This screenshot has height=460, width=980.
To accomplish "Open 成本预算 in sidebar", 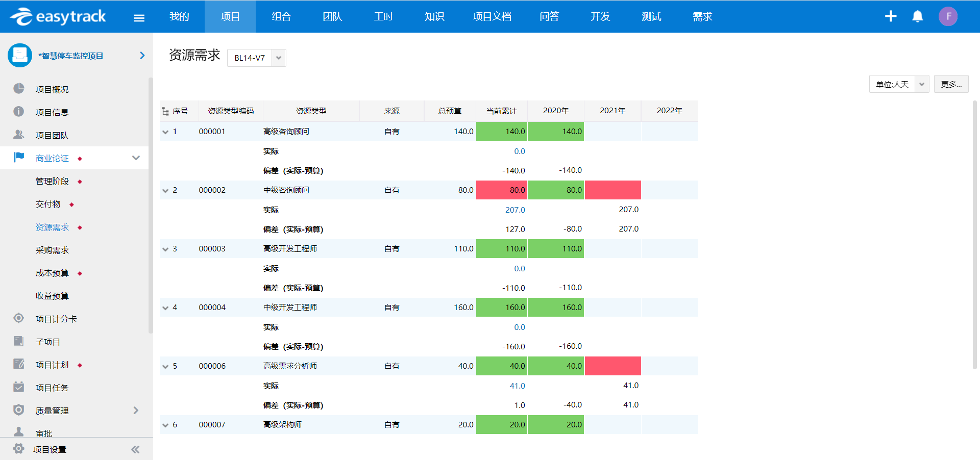I will [x=52, y=273].
